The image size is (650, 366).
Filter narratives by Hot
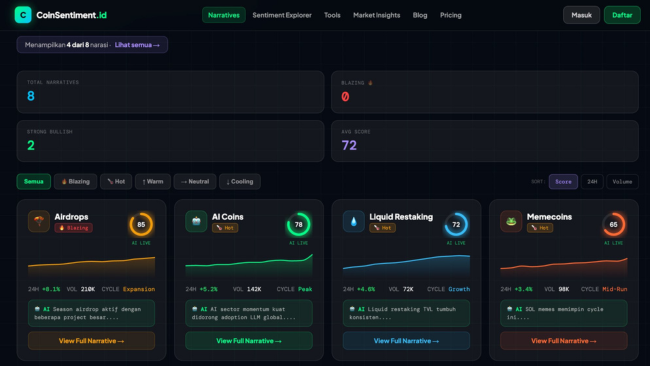(116, 182)
